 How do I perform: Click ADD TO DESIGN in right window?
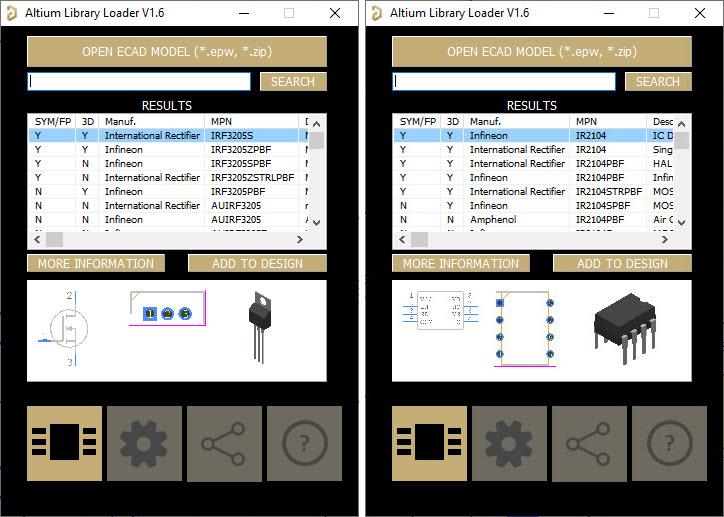[622, 263]
